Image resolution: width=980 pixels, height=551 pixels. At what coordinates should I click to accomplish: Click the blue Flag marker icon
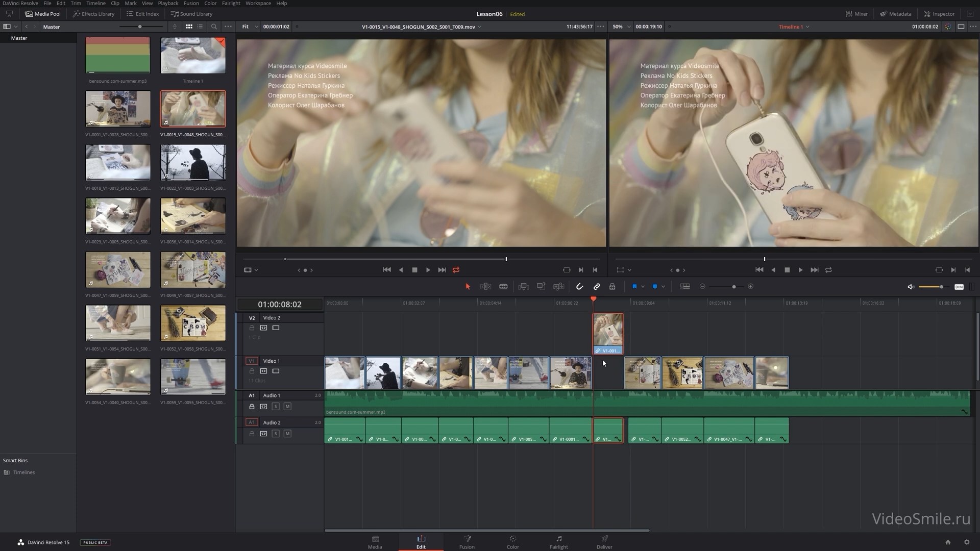point(634,287)
